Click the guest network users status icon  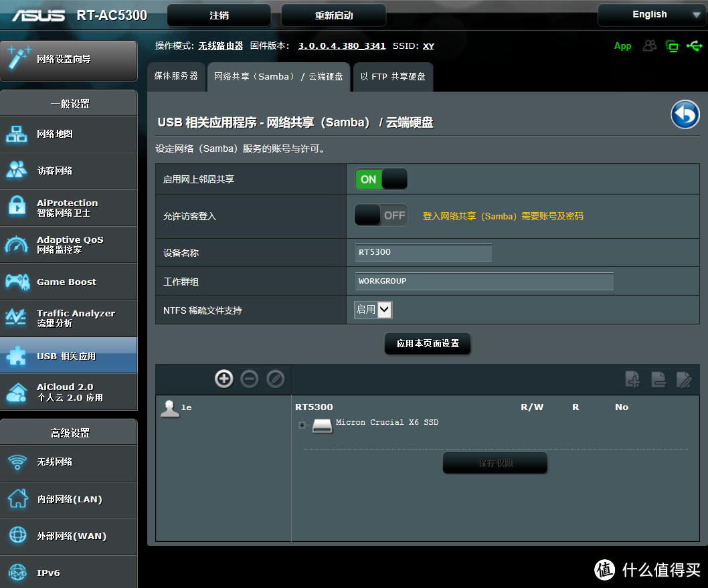tap(649, 45)
